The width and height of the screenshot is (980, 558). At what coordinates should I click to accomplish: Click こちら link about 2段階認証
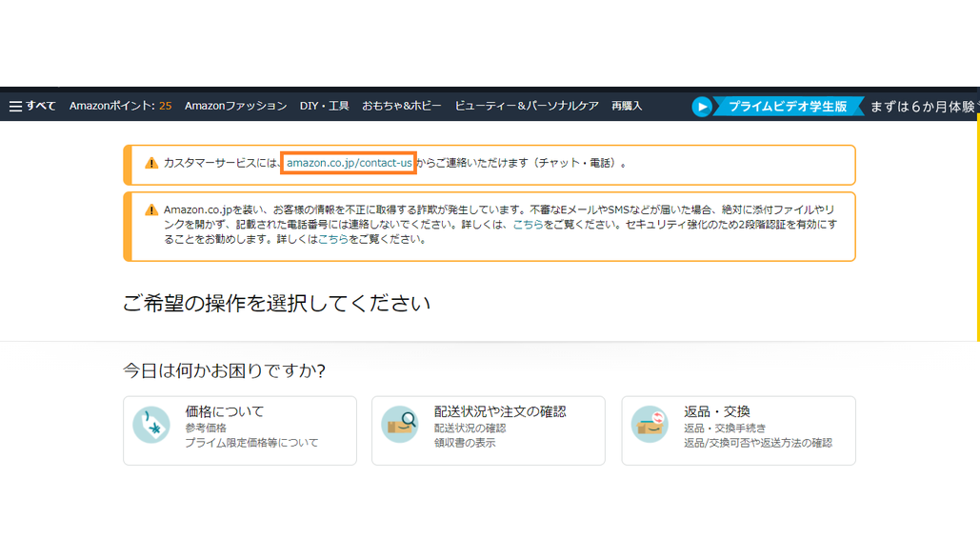tap(332, 240)
